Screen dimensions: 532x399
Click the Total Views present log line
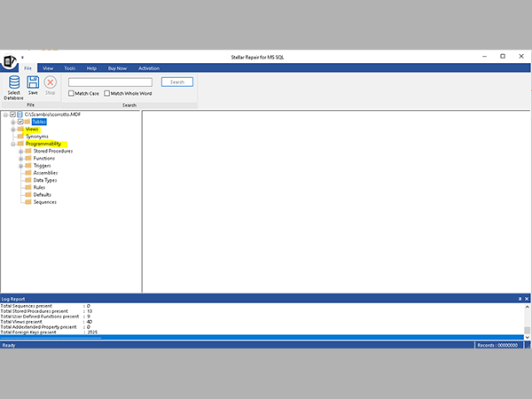(46, 322)
